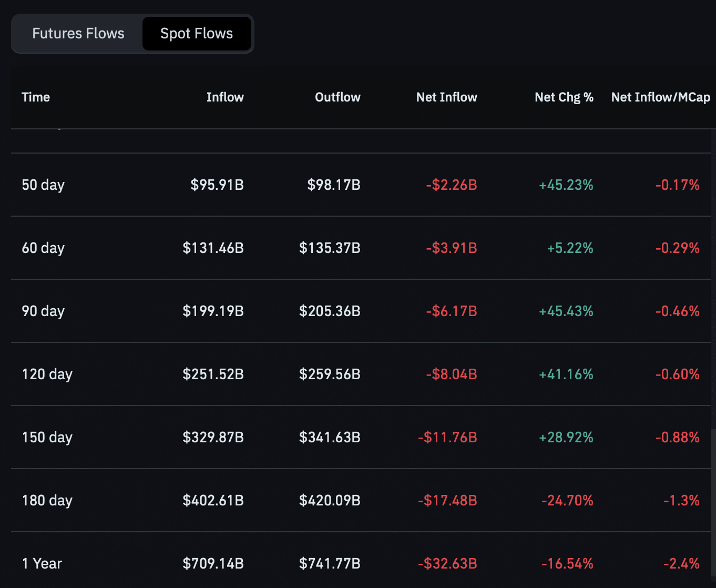Screen dimensions: 716x588
Task: Select the Spot Flows tab
Action: pos(196,34)
